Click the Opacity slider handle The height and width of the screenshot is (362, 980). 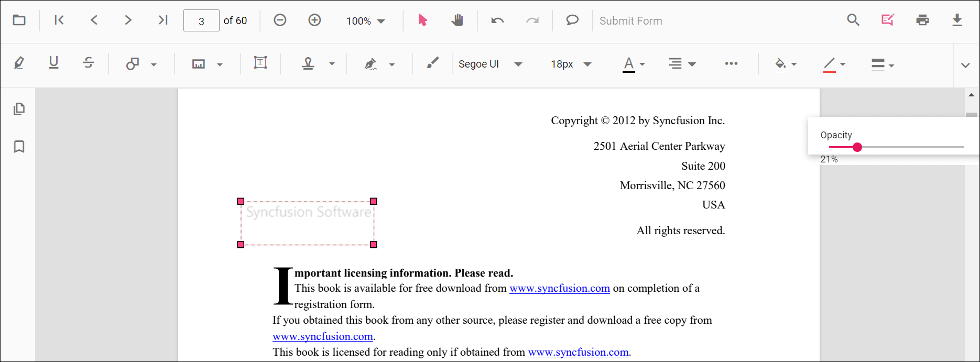pos(857,147)
